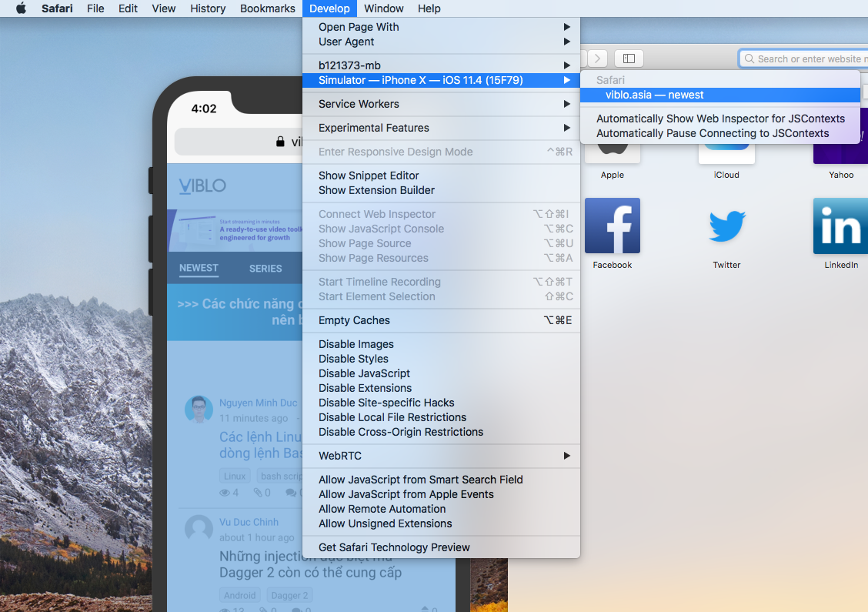This screenshot has height=612, width=868.
Task: Expand the User Agent submenu
Action: click(441, 42)
